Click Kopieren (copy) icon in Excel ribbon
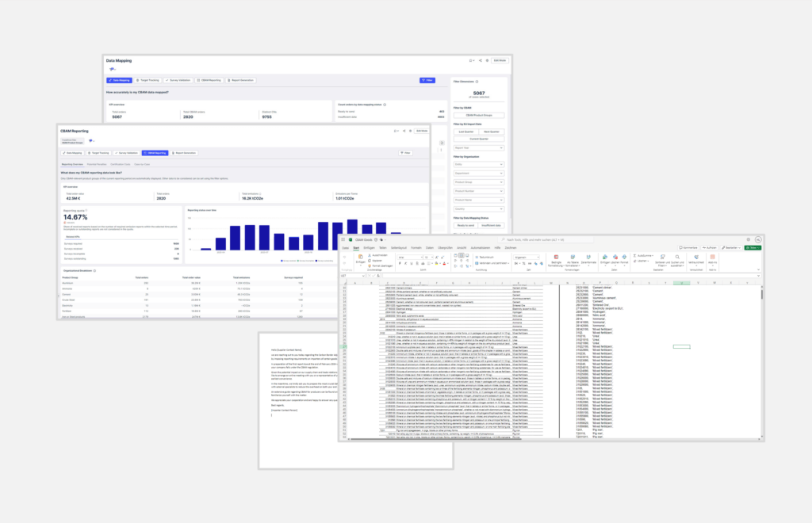 370,260
